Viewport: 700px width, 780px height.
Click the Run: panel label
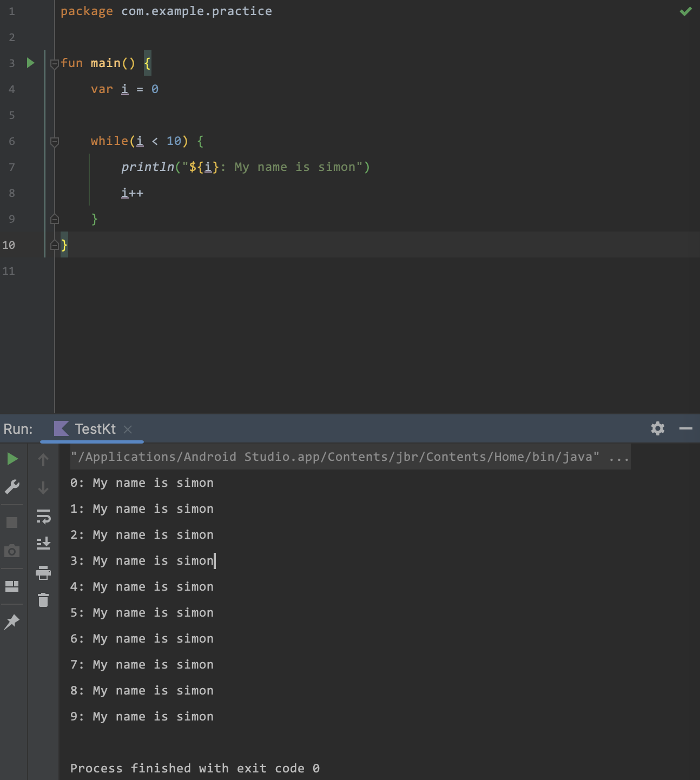click(x=18, y=429)
